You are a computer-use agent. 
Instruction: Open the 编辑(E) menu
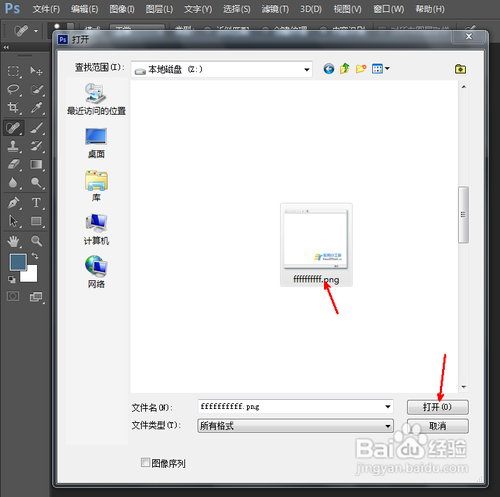click(84, 9)
